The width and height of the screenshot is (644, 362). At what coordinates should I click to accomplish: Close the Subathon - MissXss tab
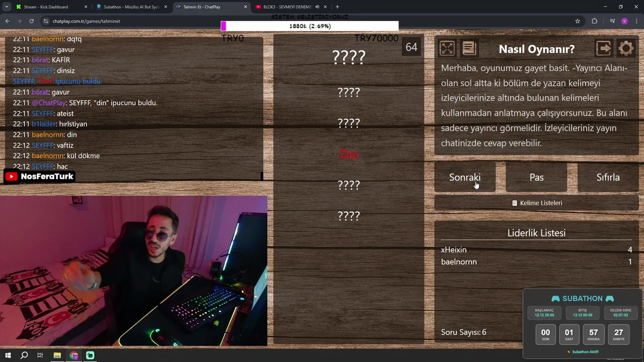coord(166,7)
